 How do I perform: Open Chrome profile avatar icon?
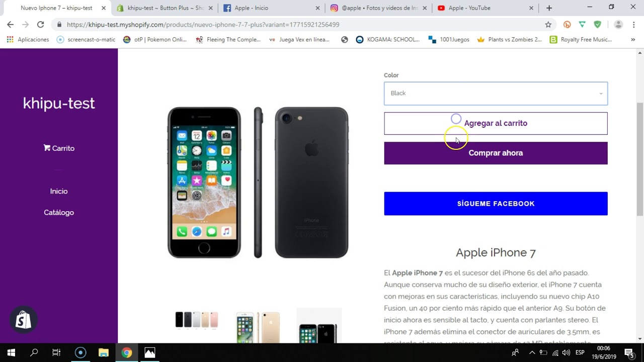pyautogui.click(x=618, y=25)
